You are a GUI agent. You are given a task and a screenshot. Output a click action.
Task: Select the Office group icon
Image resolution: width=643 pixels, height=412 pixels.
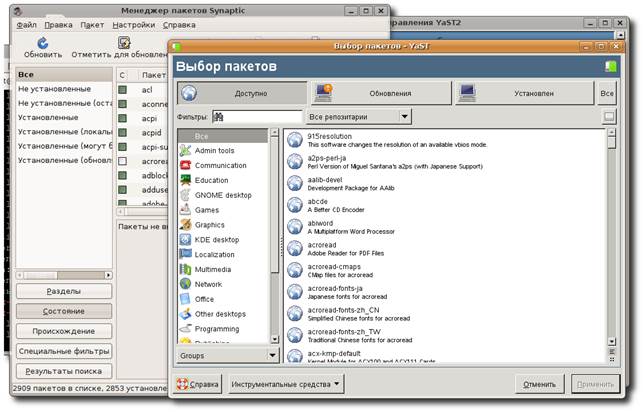(x=185, y=299)
